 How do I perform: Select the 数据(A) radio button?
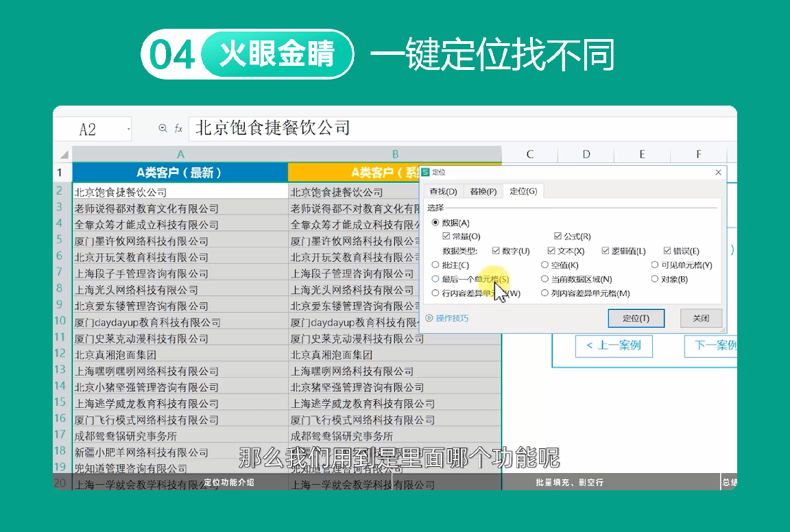pyautogui.click(x=435, y=223)
